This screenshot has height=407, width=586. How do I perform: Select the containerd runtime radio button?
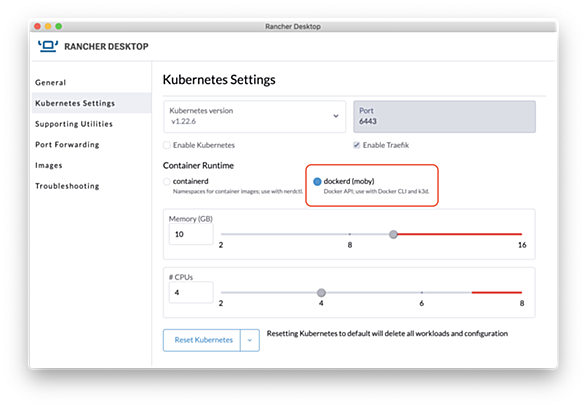coord(167,182)
